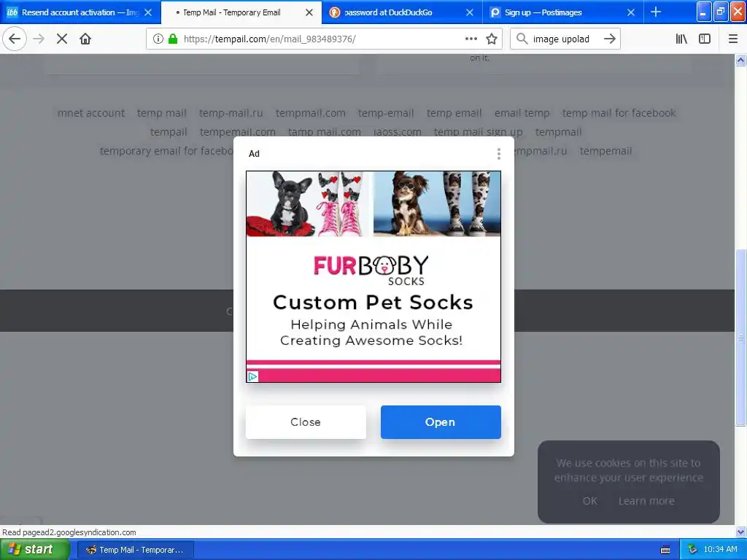Switch to DuckDuckGo password tab
Viewport: 747px width, 560px height.
point(403,12)
